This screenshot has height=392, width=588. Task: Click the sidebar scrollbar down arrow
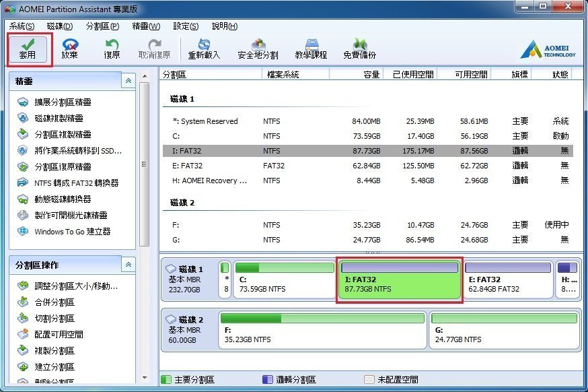[x=145, y=378]
